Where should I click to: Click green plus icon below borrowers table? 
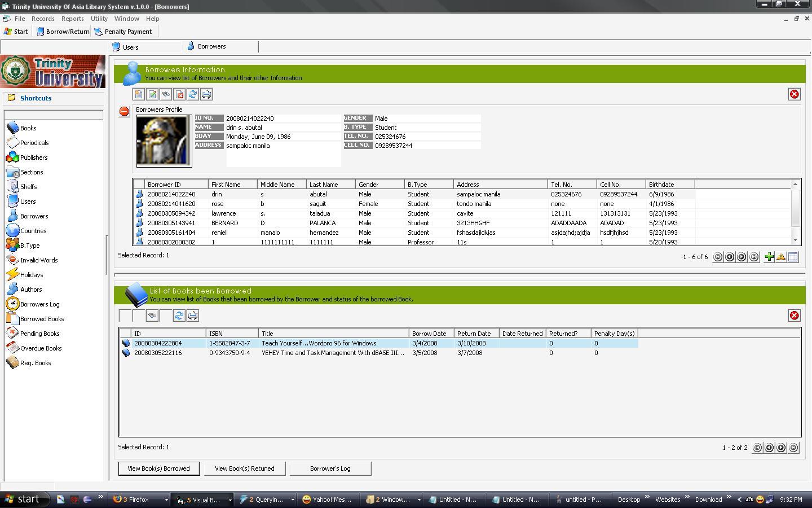pos(769,257)
